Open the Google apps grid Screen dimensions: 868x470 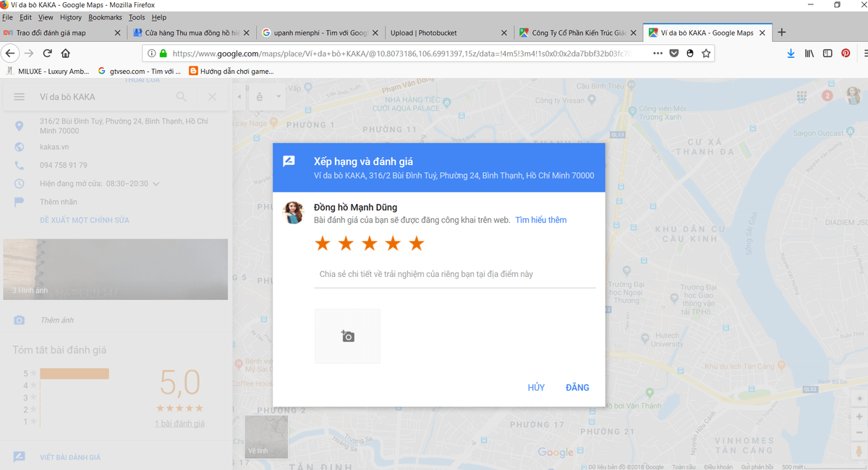[801, 96]
